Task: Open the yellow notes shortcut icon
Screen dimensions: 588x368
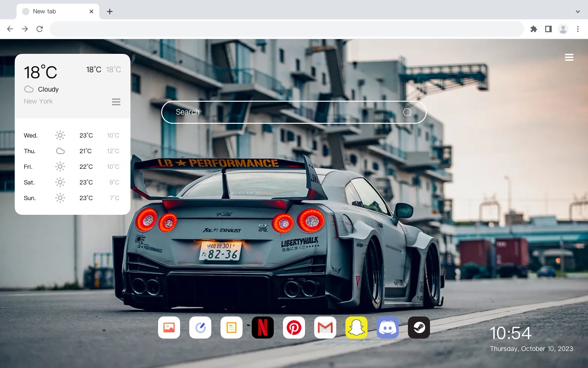Action: pyautogui.click(x=232, y=328)
